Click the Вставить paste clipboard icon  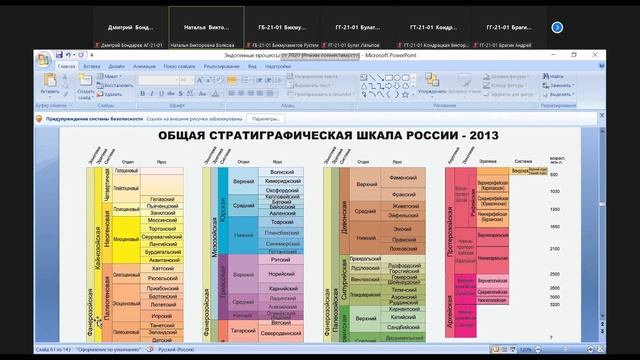coord(50,80)
